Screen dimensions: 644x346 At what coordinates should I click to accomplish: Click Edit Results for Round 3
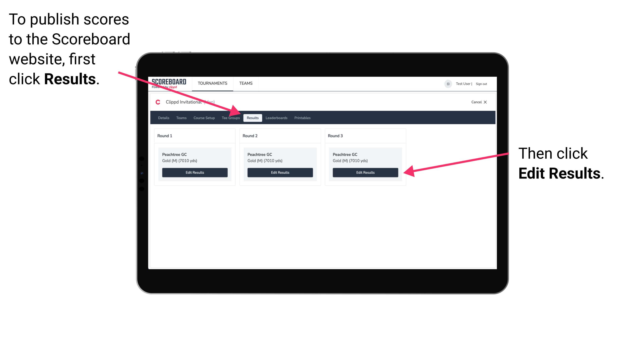365,172
